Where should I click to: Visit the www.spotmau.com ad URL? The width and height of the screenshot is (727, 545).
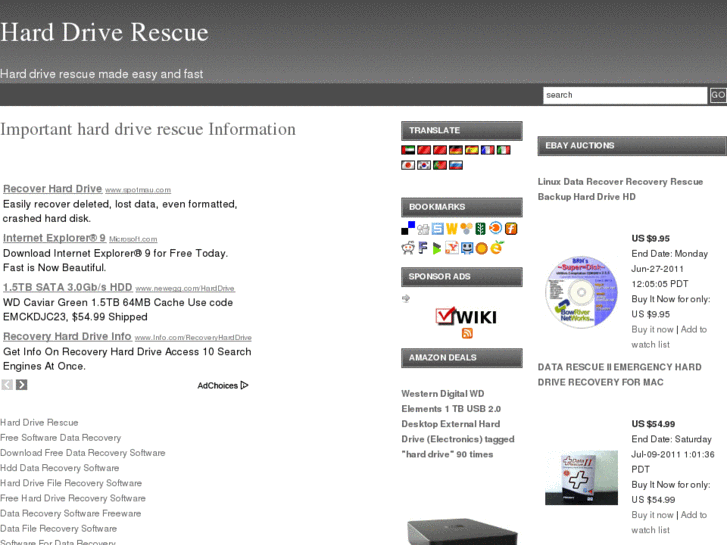click(138, 190)
